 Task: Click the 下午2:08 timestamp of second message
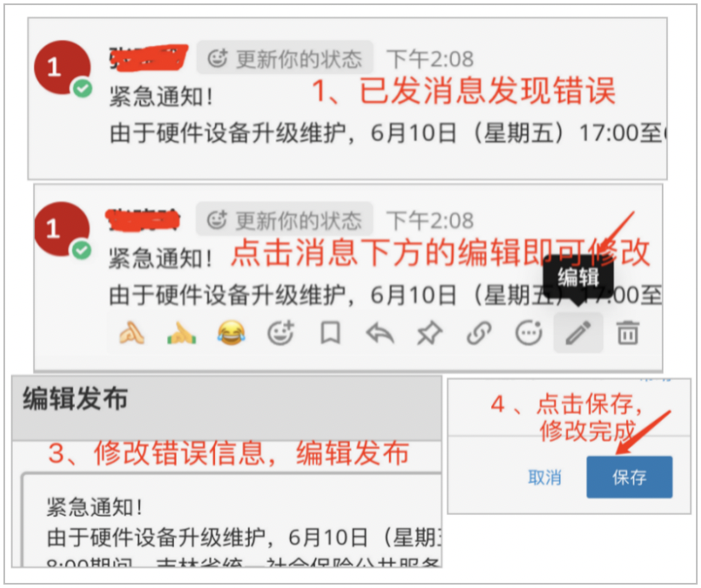430,220
